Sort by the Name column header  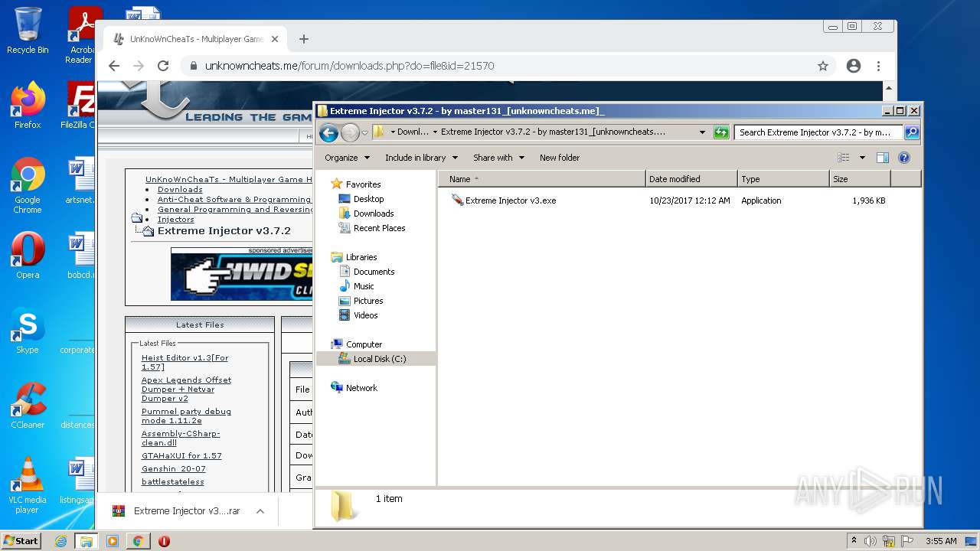[542, 179]
